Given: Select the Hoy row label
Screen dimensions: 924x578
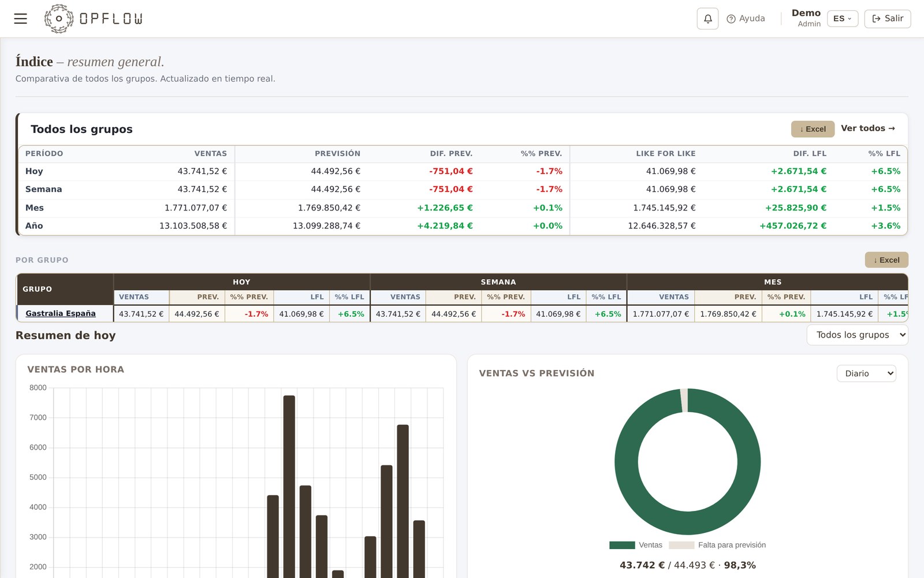Looking at the screenshot, I should [34, 171].
